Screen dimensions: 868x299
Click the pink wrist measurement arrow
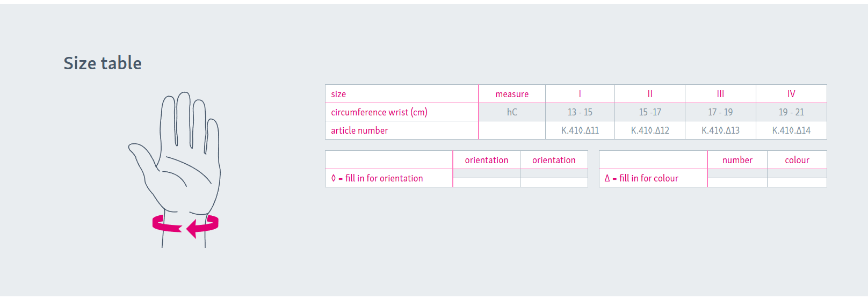(x=185, y=225)
